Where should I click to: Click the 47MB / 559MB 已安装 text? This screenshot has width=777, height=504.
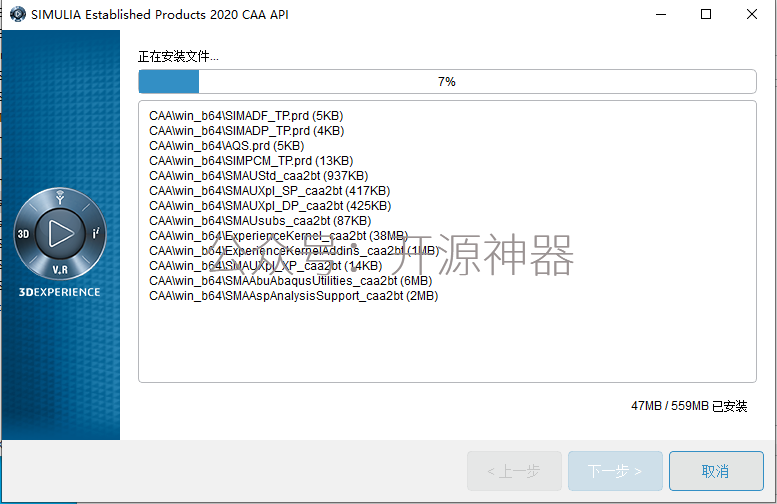click(x=689, y=406)
